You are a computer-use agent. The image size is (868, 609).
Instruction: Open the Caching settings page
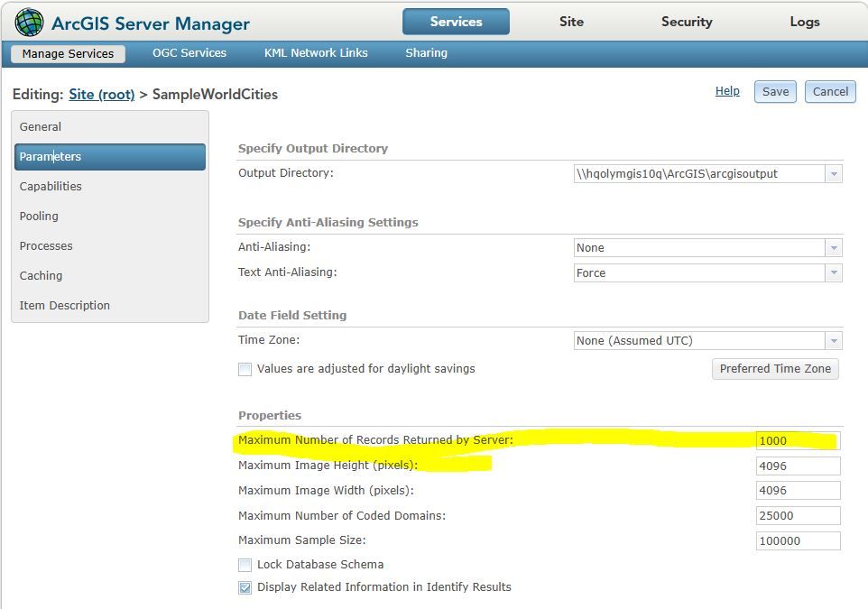pos(42,276)
